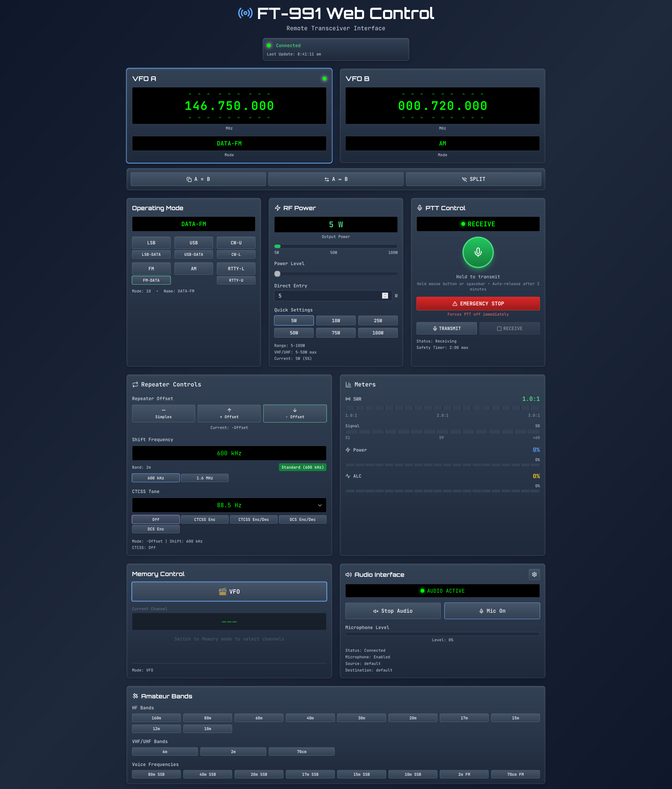
Task: Switch repeater offset to Simplex
Action: [x=163, y=414]
